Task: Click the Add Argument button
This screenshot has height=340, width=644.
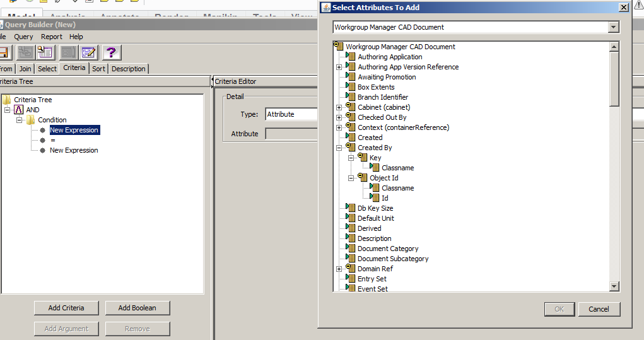Action: coord(66,329)
